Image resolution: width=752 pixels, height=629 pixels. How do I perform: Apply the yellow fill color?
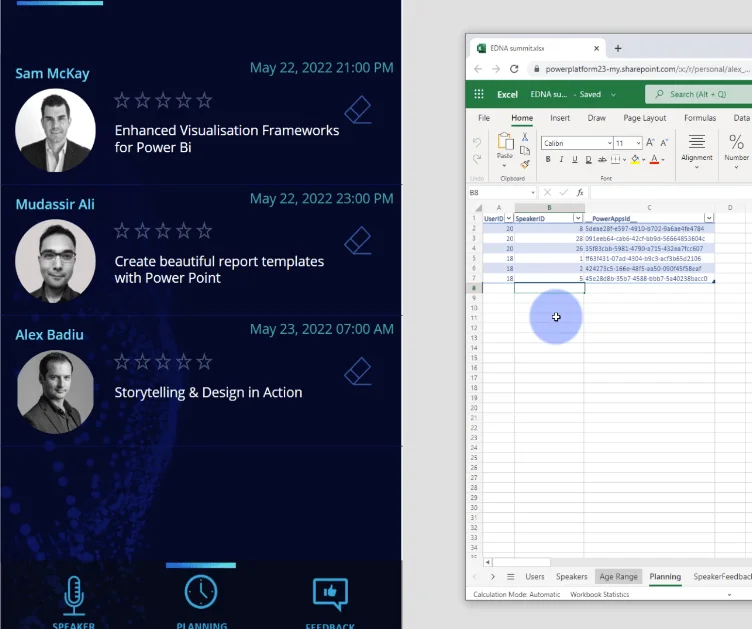[x=635, y=159]
